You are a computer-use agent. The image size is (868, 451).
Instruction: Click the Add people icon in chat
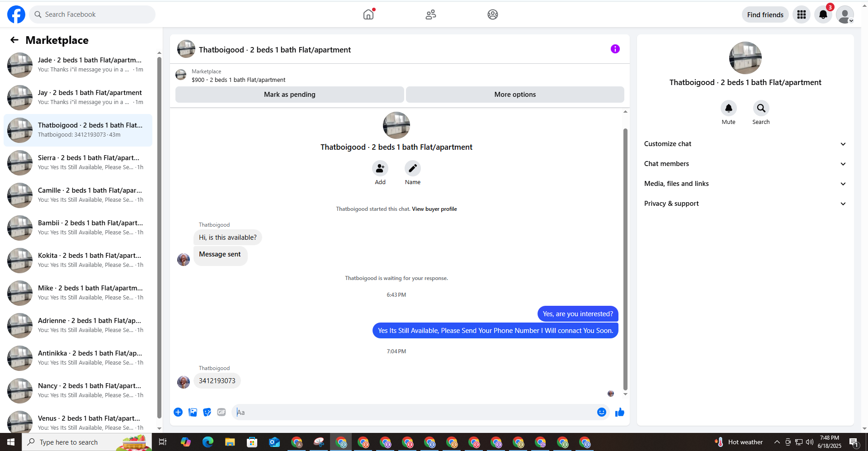(x=380, y=168)
